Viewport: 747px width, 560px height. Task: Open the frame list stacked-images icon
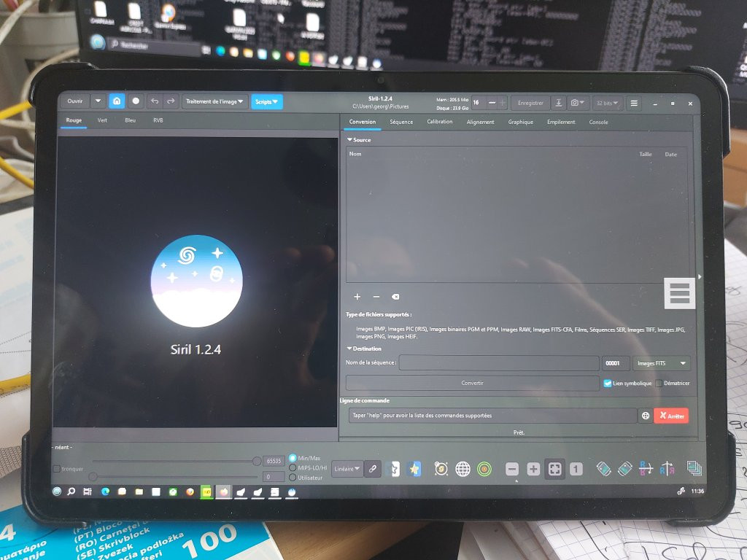click(694, 468)
